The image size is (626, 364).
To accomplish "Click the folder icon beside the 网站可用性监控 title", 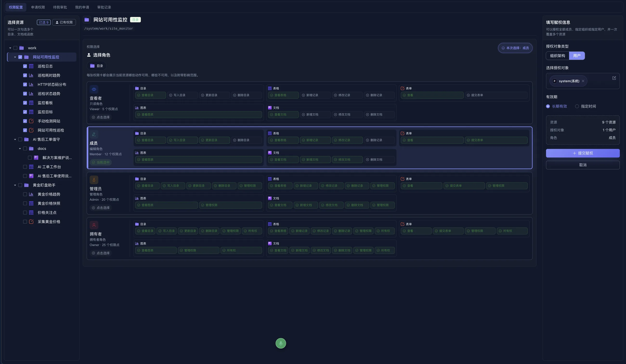I will pos(87,20).
